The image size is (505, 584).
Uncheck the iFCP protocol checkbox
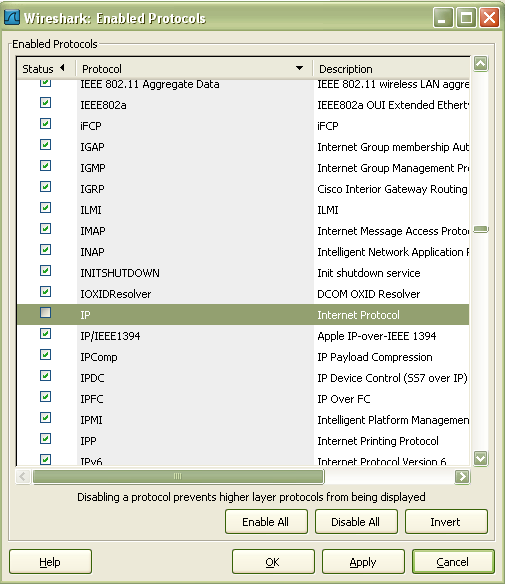(x=45, y=123)
